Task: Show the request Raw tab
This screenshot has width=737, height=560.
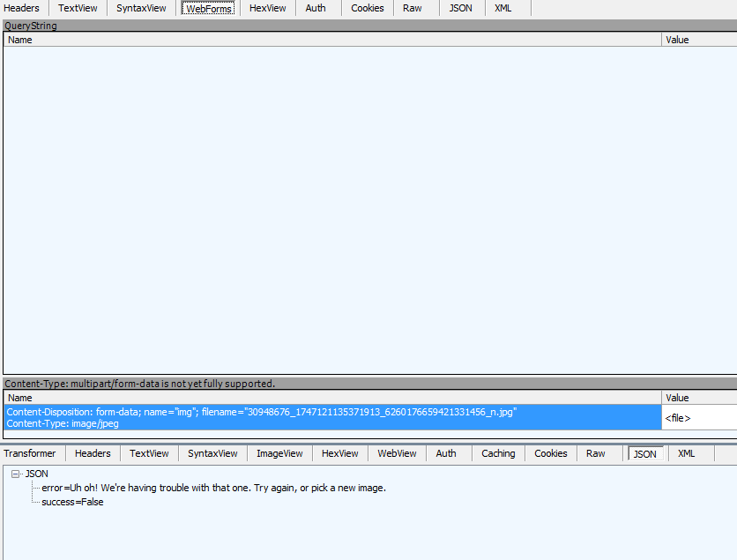Action: [x=413, y=8]
